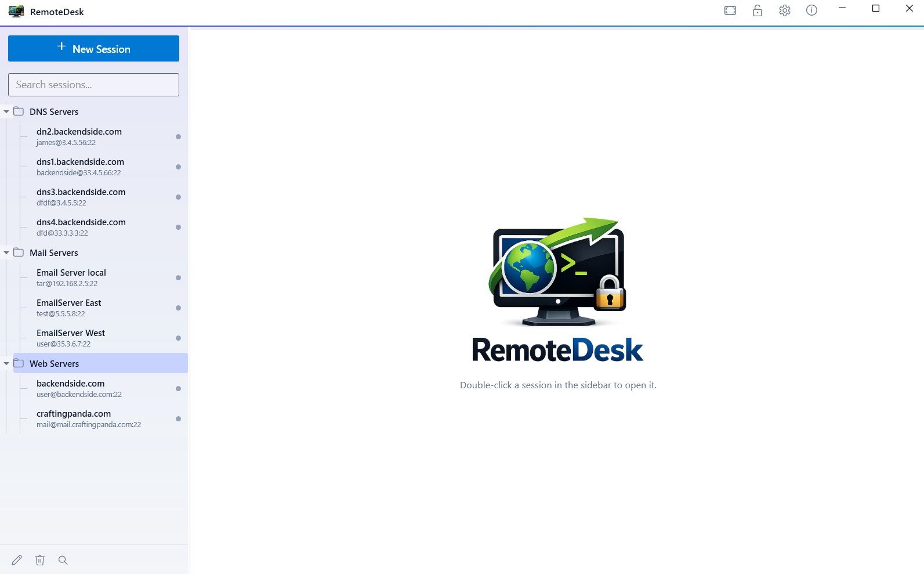Collapse the Web Servers group arrow
Screen dimensions: 924x574
click(6, 363)
